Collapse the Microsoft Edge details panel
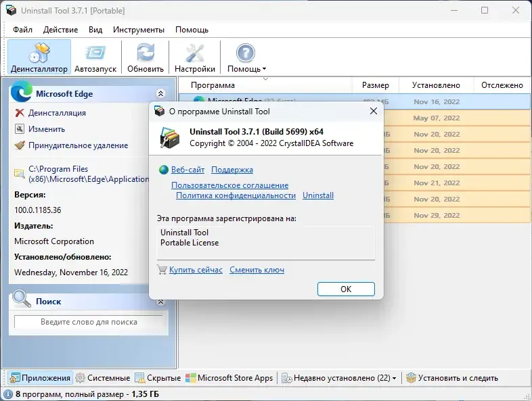The height and width of the screenshot is (401, 532). pos(161,93)
